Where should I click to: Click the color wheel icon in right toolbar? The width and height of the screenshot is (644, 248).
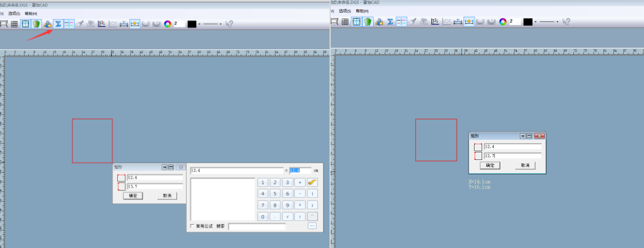502,21
